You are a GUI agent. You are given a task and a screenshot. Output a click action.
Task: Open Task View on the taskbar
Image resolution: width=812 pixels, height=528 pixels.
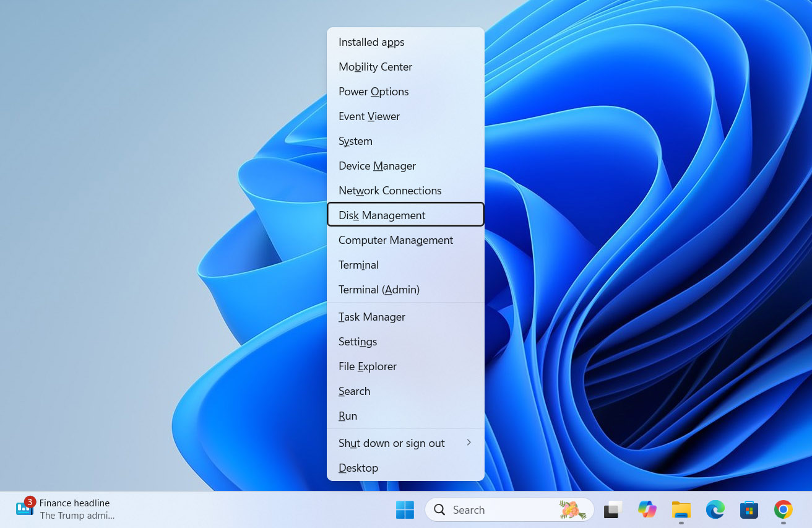[x=613, y=510]
